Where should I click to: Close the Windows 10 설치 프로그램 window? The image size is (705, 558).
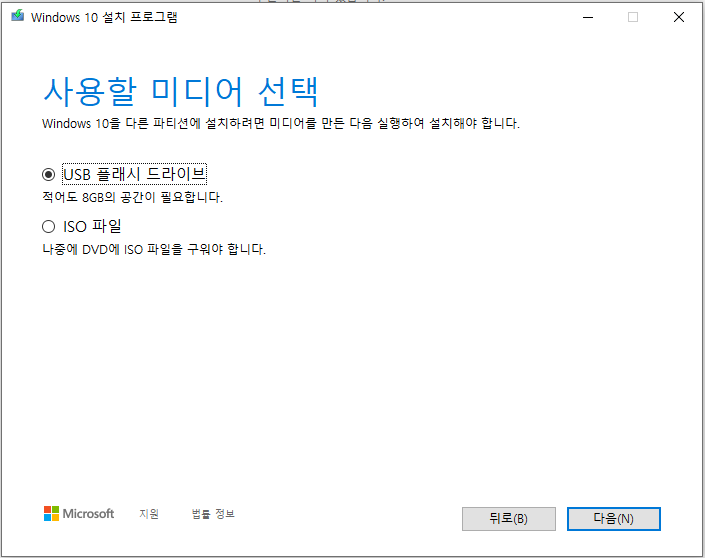(678, 17)
